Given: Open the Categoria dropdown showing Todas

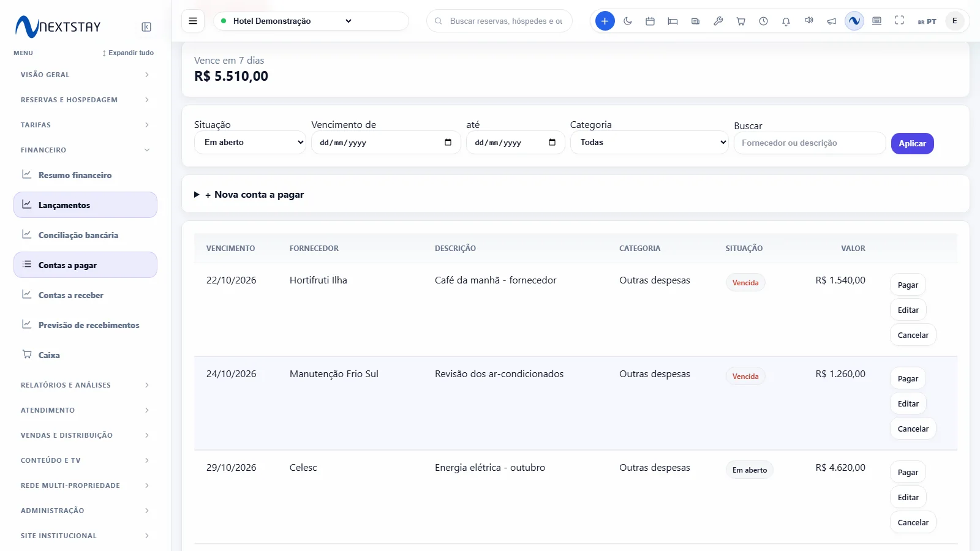Looking at the screenshot, I should (x=649, y=143).
